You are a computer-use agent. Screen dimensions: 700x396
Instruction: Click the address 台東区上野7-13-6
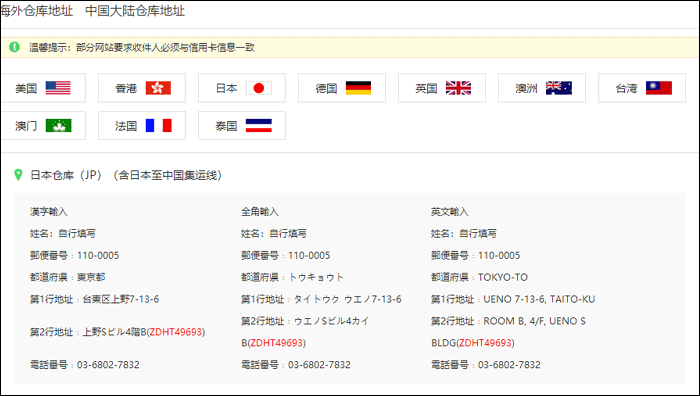(x=121, y=299)
